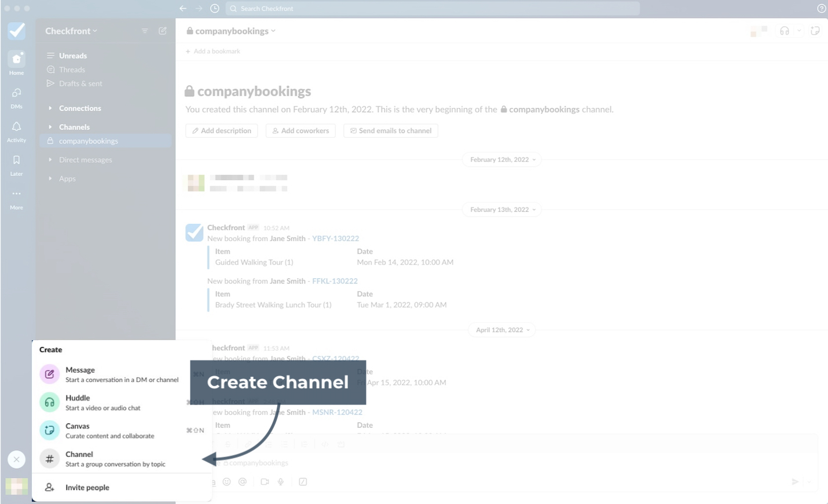Open the huddle options dropdown arrow
This screenshot has width=828, height=504.
click(x=799, y=31)
